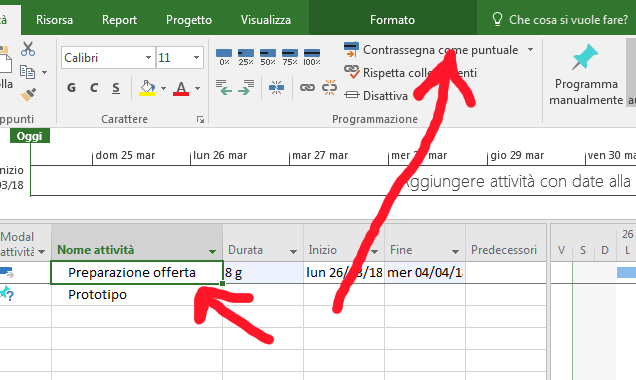The height and width of the screenshot is (380, 636).
Task: Open Fine column filter arrow
Action: (x=456, y=252)
